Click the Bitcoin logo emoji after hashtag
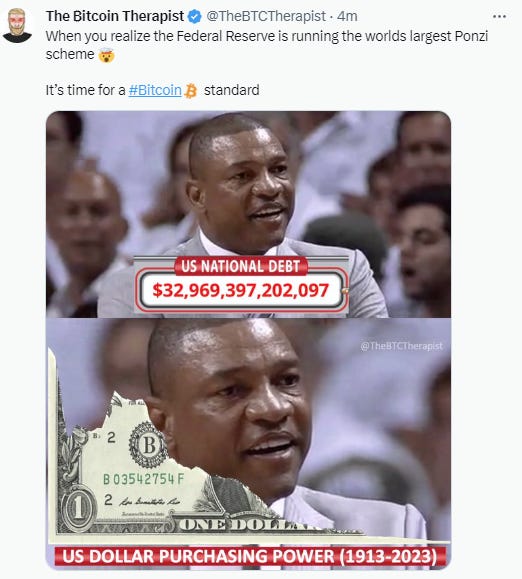The image size is (522, 579). click(190, 91)
